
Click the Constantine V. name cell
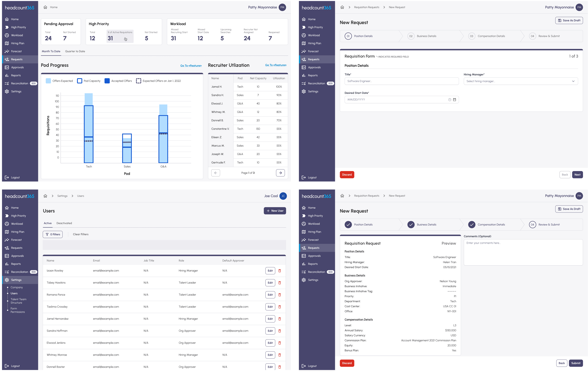(220, 129)
